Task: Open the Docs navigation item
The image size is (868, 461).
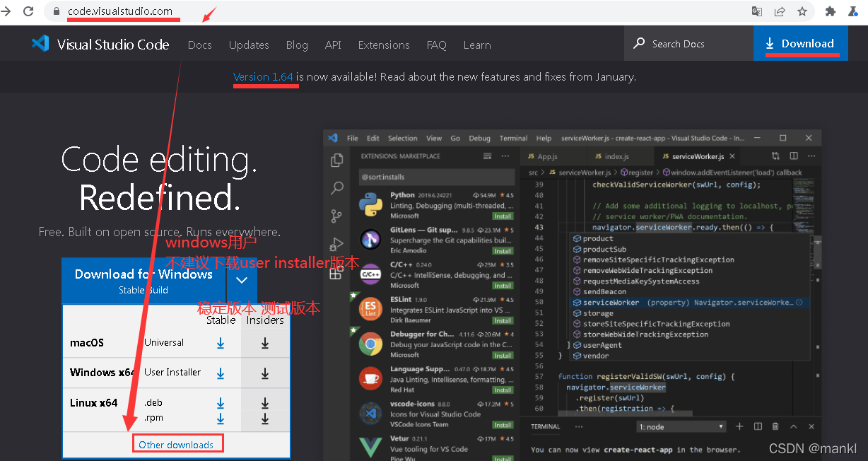Action: tap(199, 45)
